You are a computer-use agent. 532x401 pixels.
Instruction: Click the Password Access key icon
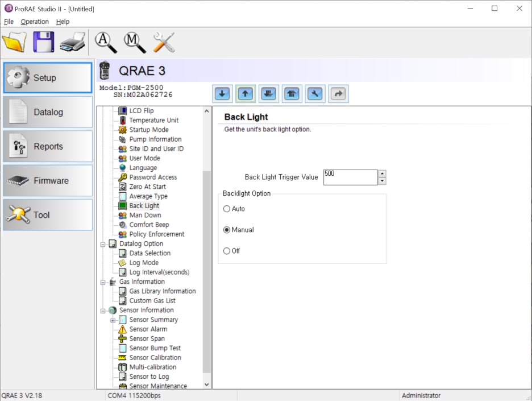(122, 177)
